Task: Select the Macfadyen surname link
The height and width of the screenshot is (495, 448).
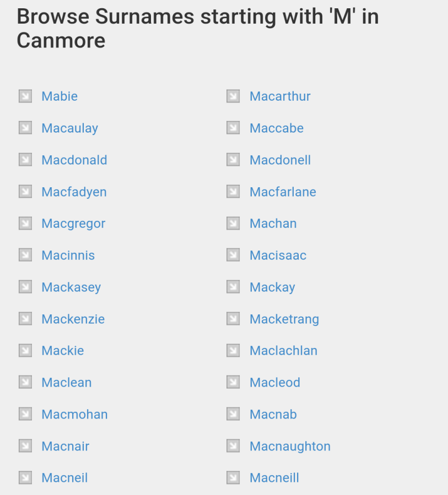Action: click(x=74, y=192)
